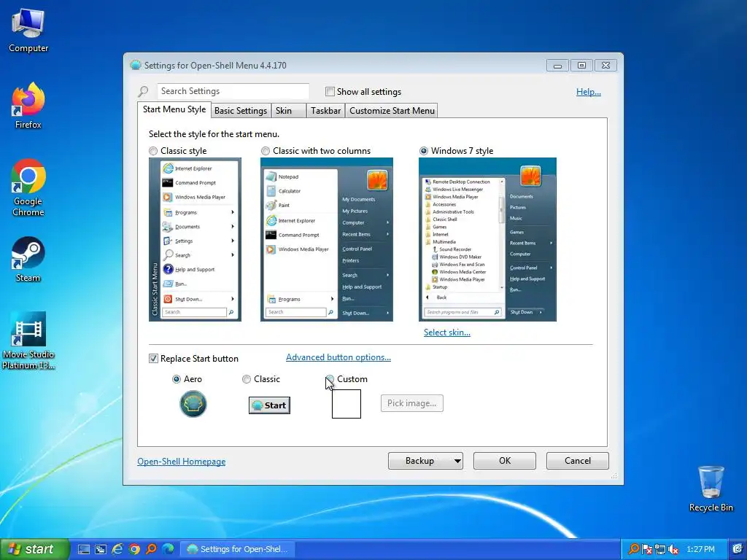Image resolution: width=747 pixels, height=560 pixels.
Task: Click the Cancel button
Action: tap(578, 461)
